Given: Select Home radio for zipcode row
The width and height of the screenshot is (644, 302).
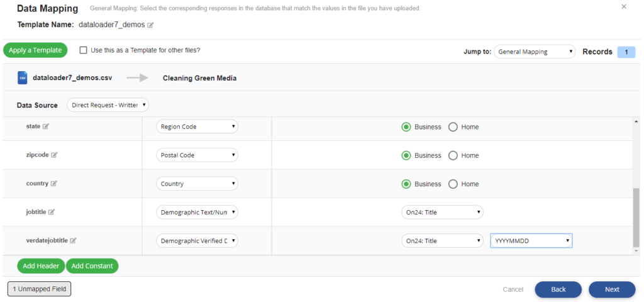Looking at the screenshot, I should (x=453, y=156).
